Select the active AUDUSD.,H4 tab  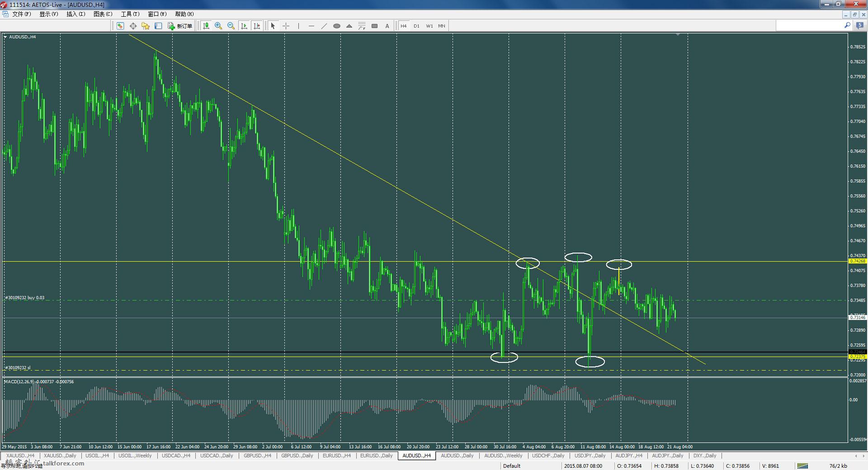416,456
